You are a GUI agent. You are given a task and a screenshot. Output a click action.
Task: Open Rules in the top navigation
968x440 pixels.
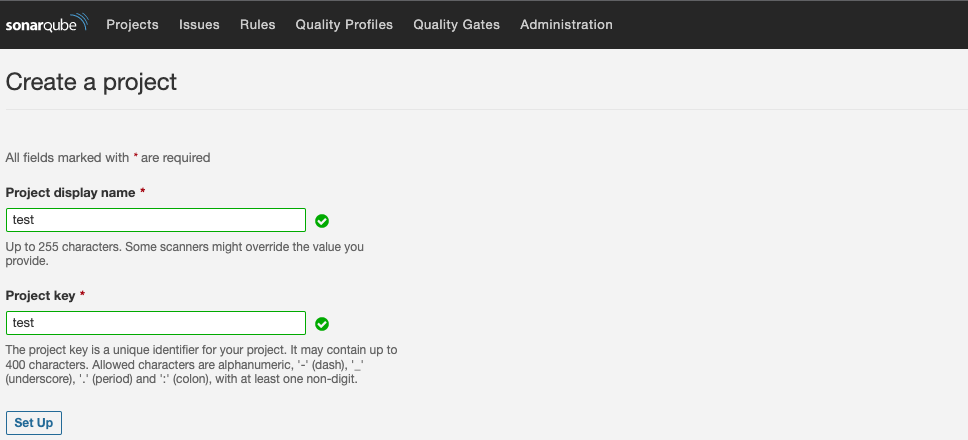pyautogui.click(x=257, y=24)
